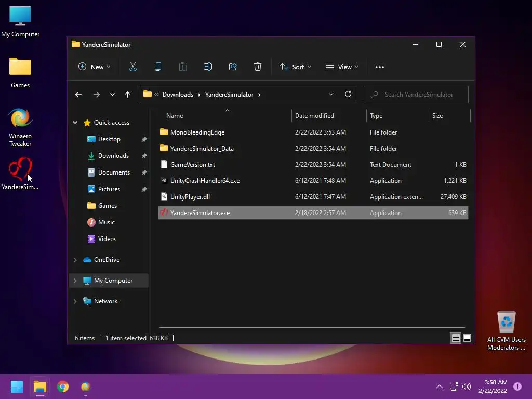Select Music in navigation pane

106,222
